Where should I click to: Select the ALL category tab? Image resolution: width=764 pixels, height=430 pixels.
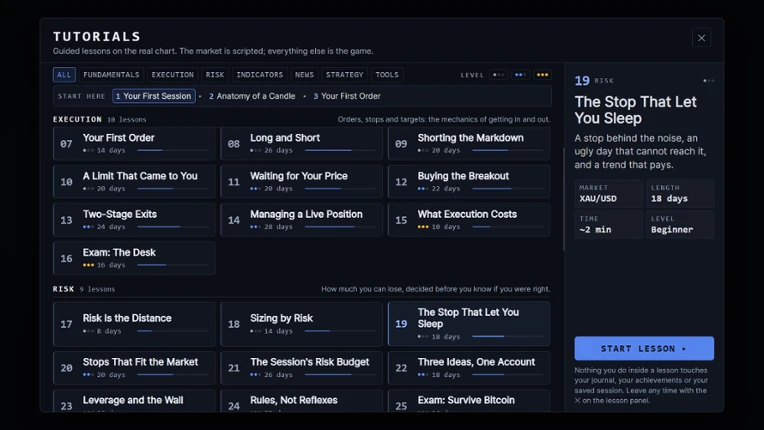64,75
